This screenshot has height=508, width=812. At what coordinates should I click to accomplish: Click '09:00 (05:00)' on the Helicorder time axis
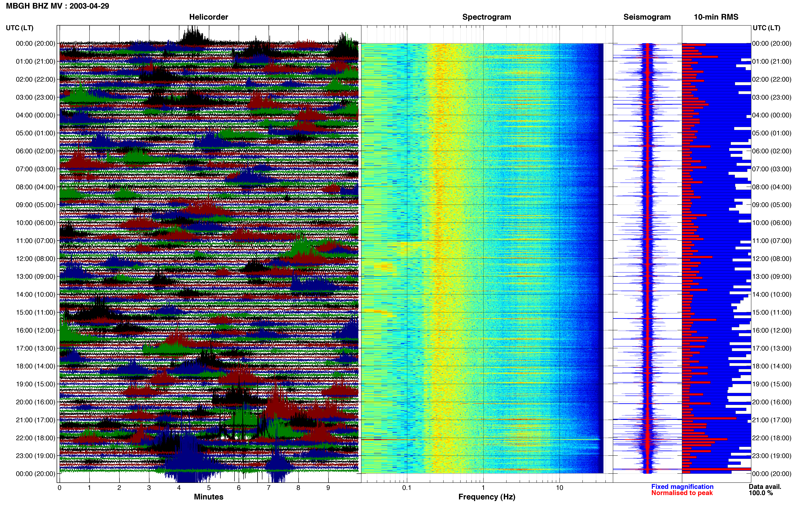pos(36,205)
